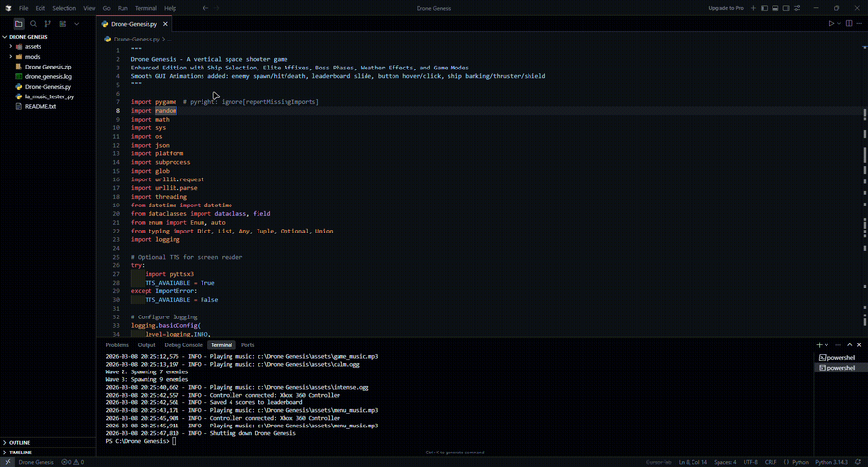Close the terminal panel
The height and width of the screenshot is (467, 868).
859,345
